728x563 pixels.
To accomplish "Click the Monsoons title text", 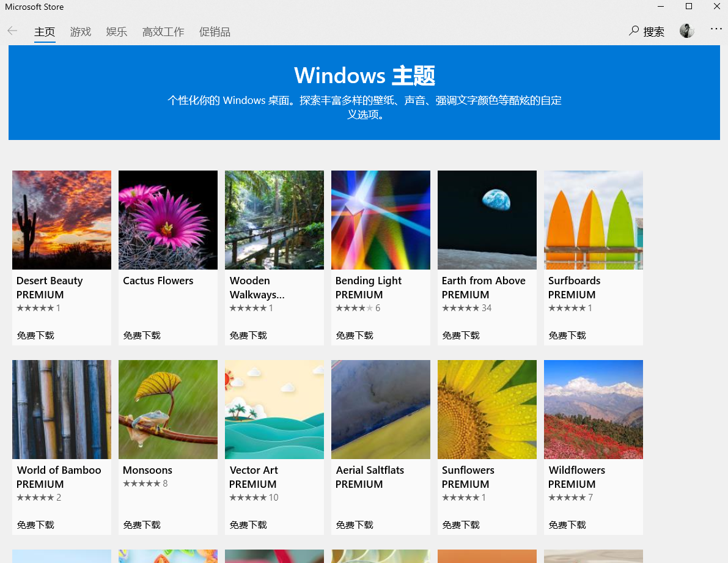I will [147, 470].
